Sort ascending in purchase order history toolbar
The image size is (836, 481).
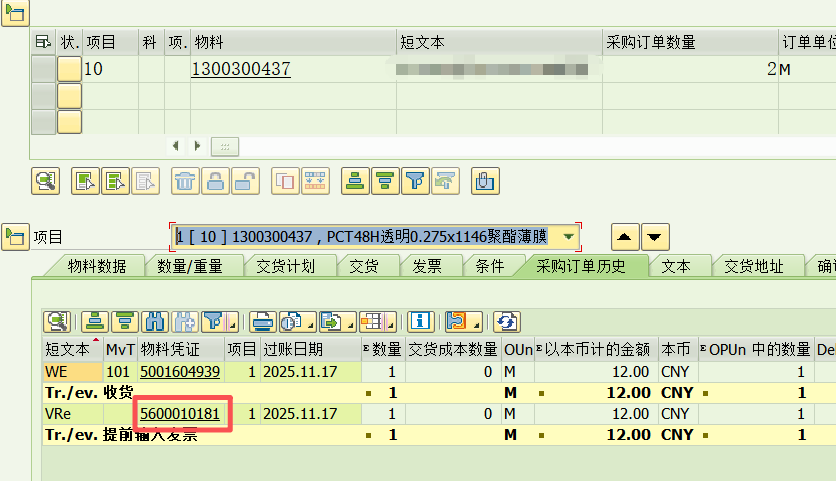(95, 322)
